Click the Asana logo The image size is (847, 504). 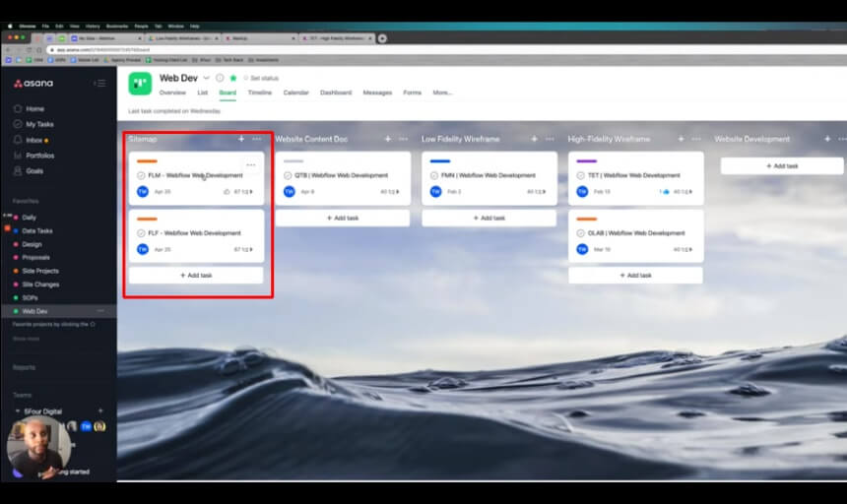tap(33, 83)
